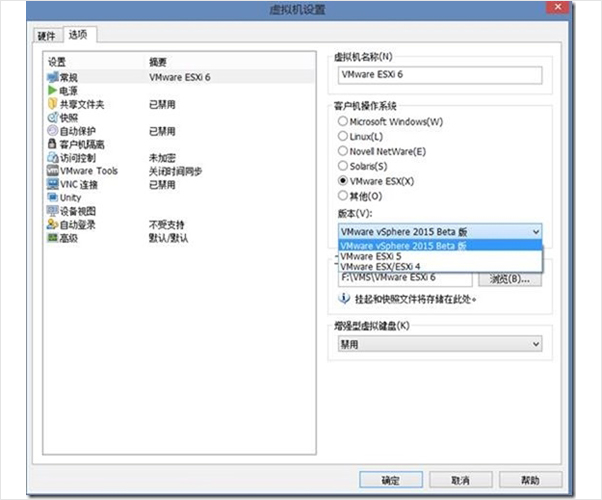
Task: Pick VMware ESX/ESXi 4 from version list
Action: click(x=440, y=267)
